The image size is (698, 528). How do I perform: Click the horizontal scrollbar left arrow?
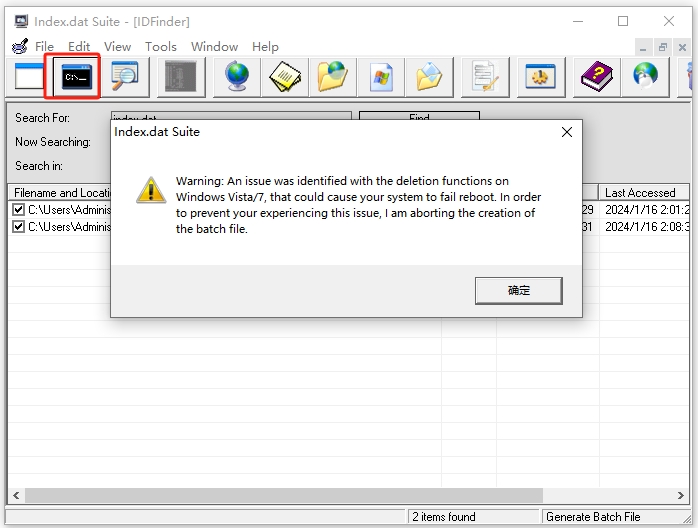point(16,496)
